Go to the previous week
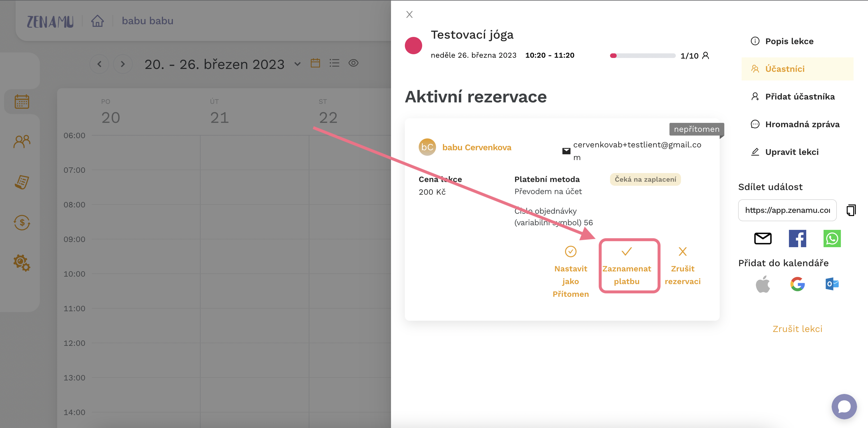This screenshot has height=428, width=868. [99, 64]
